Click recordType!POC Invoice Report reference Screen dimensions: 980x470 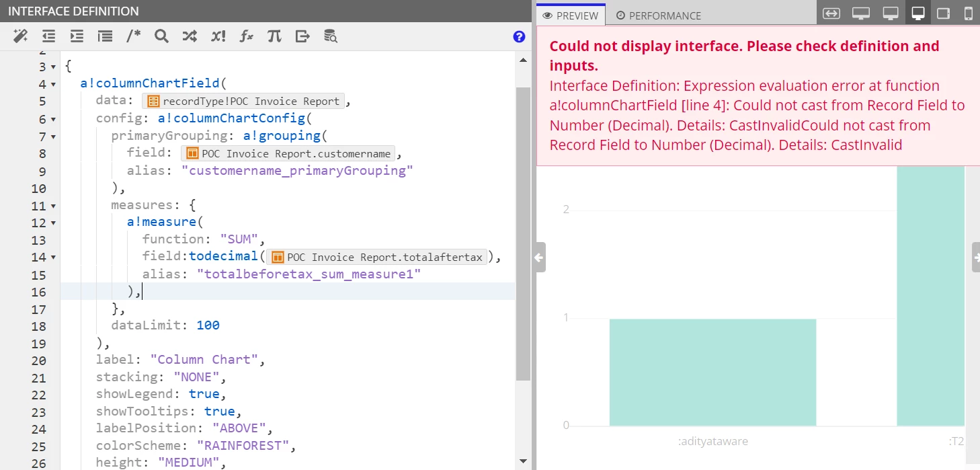244,102
